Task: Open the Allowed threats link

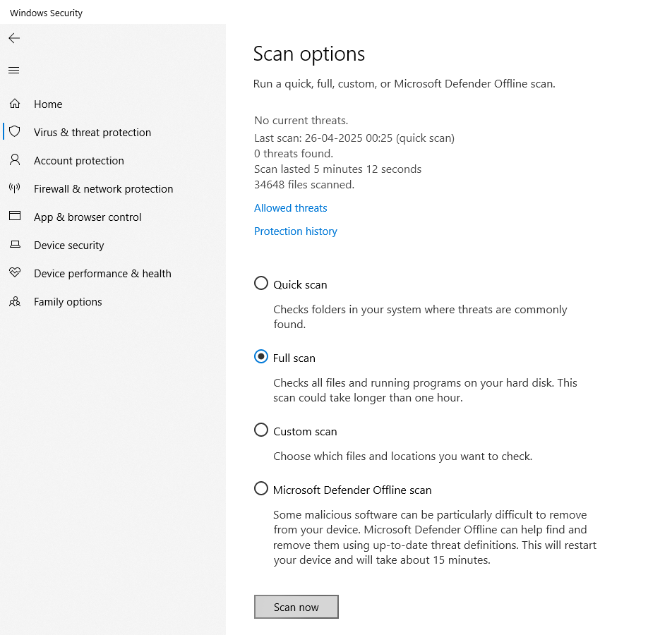Action: [291, 208]
